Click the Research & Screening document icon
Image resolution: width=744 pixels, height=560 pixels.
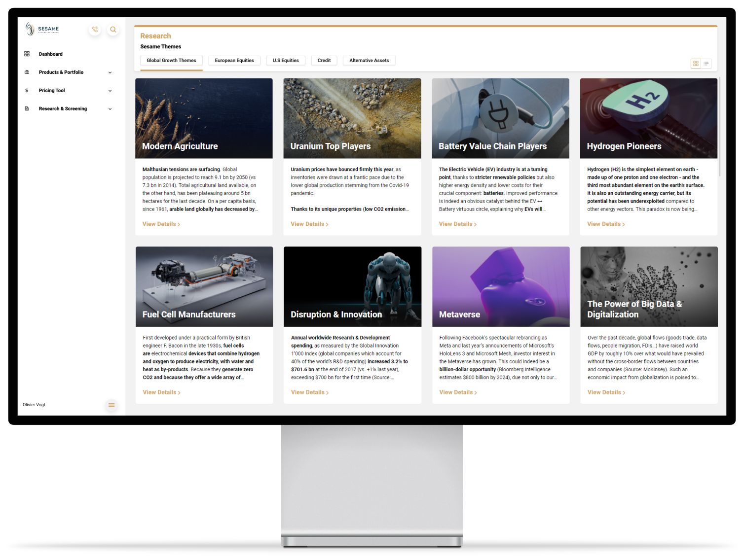pos(27,108)
